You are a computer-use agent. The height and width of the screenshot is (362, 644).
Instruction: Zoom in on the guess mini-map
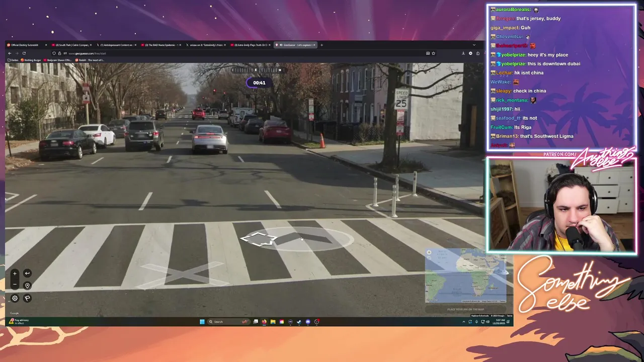tap(429, 252)
